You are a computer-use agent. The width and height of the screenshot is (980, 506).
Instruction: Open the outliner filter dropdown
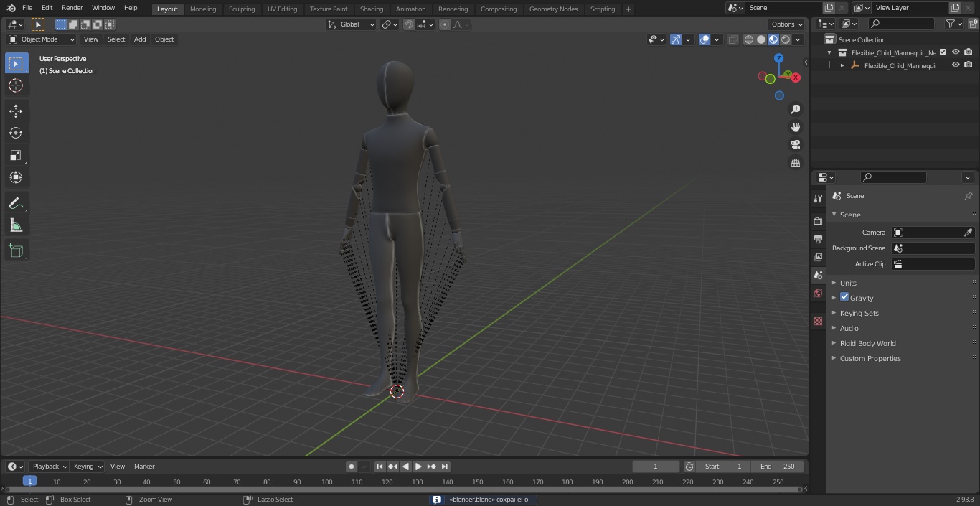pos(953,24)
